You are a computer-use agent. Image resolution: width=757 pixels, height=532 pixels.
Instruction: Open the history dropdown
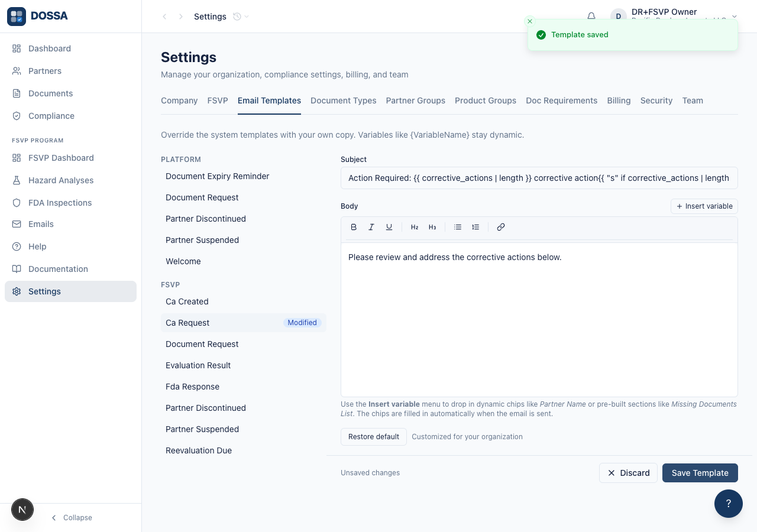[241, 17]
